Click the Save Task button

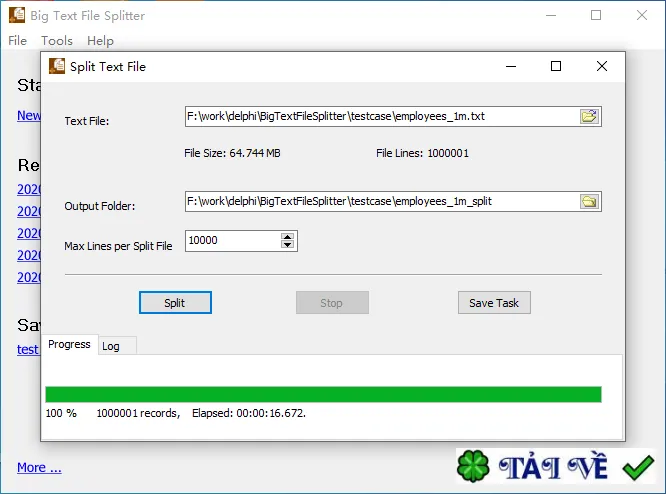click(x=494, y=303)
